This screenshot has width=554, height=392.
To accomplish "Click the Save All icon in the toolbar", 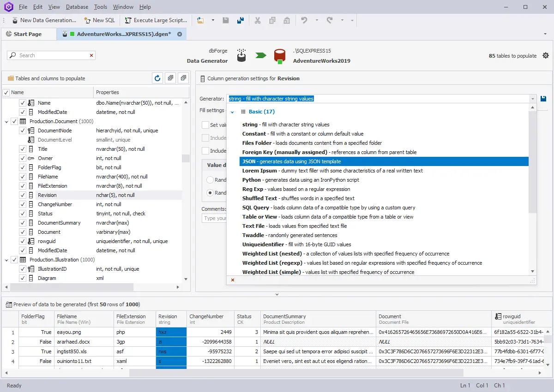I will pyautogui.click(x=240, y=20).
